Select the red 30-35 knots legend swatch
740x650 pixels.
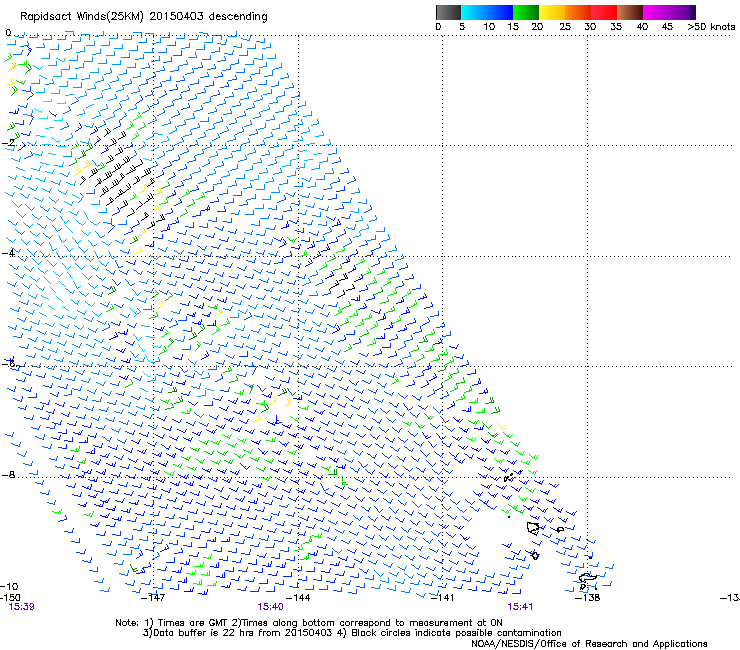click(604, 12)
